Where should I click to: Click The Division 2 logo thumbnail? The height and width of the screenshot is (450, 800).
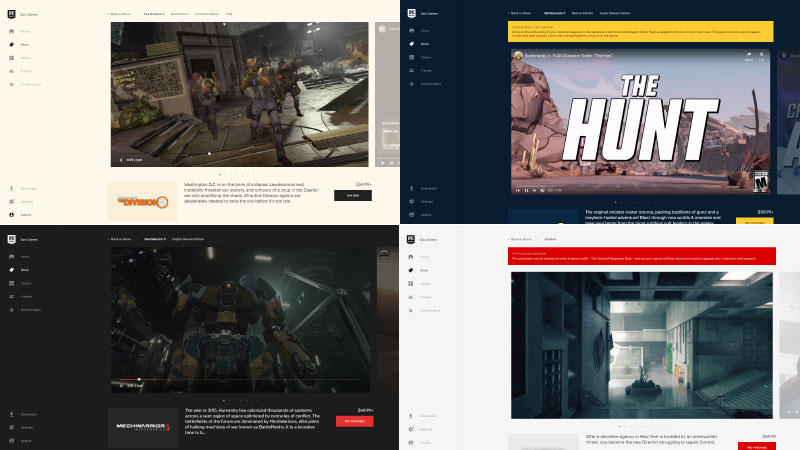143,202
